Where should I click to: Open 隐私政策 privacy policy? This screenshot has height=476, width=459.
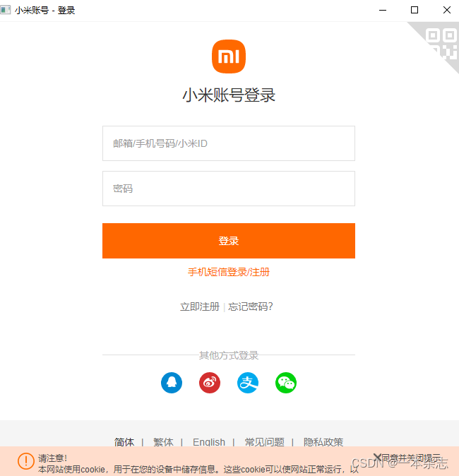323,441
